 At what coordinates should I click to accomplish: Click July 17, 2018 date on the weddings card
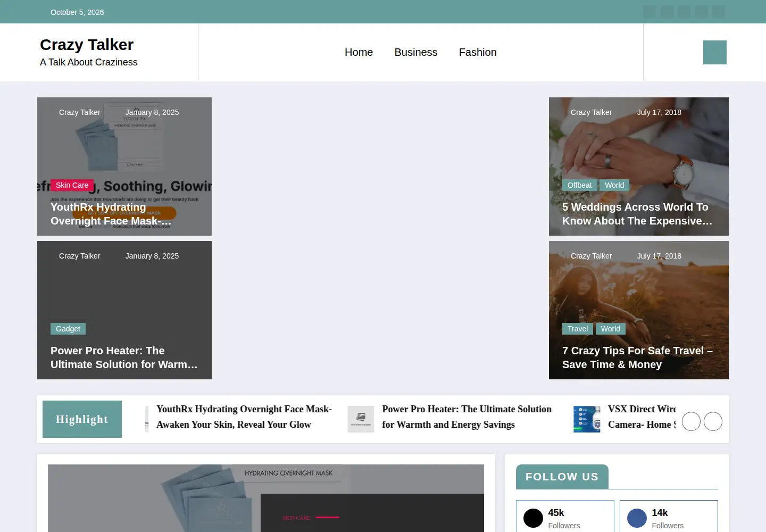[659, 112]
